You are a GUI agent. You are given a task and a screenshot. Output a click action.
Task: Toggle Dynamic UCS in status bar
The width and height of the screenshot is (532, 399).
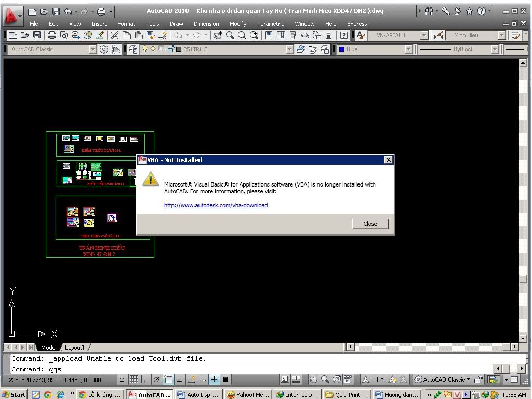191,379
